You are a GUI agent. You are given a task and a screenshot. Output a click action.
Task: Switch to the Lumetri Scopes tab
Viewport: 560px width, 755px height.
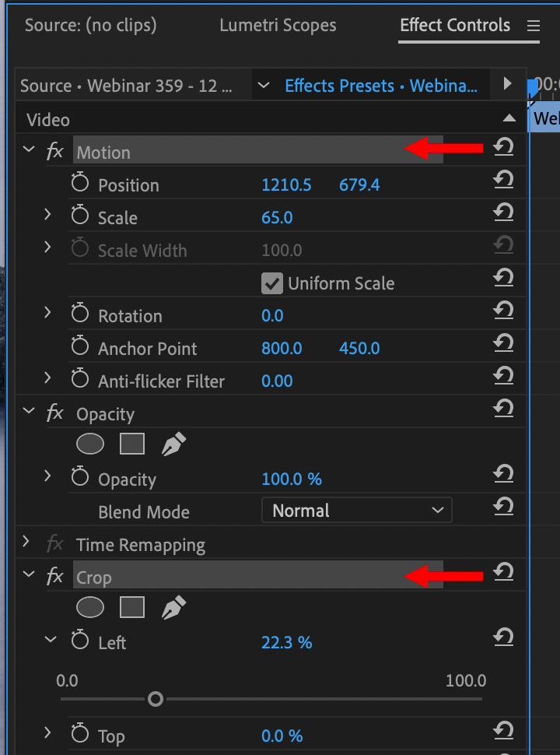[278, 25]
